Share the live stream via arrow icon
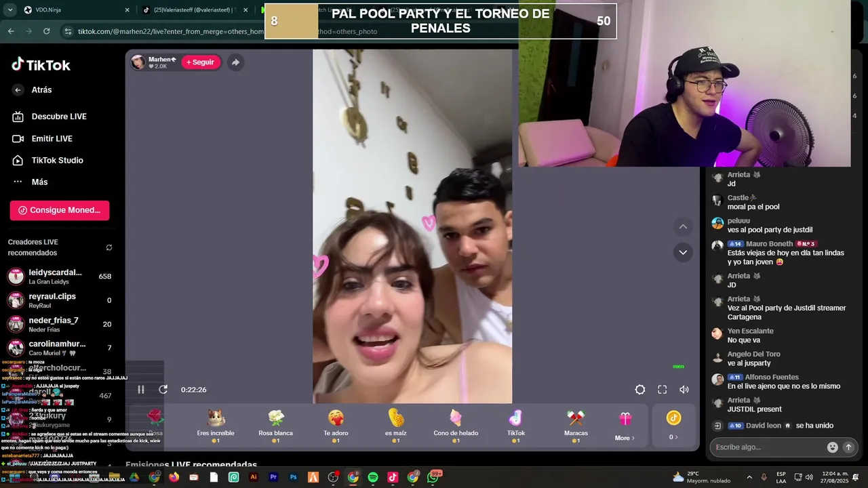This screenshot has height=488, width=868. tap(235, 62)
